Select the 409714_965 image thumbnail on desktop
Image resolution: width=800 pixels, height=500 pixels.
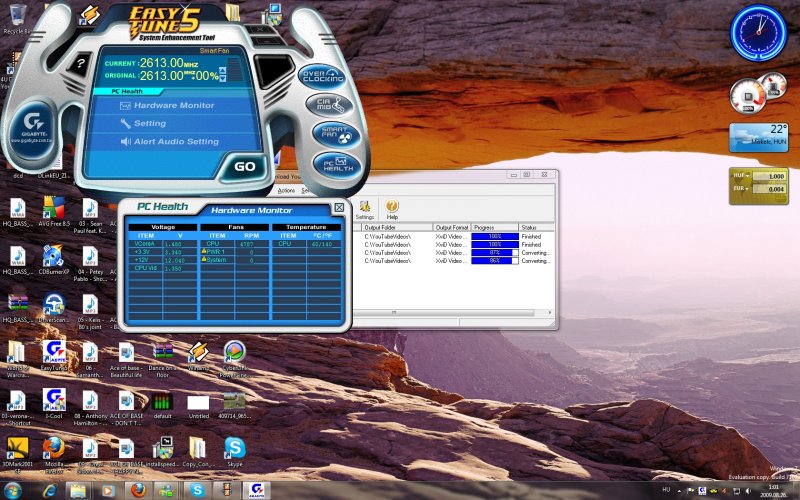pos(234,406)
